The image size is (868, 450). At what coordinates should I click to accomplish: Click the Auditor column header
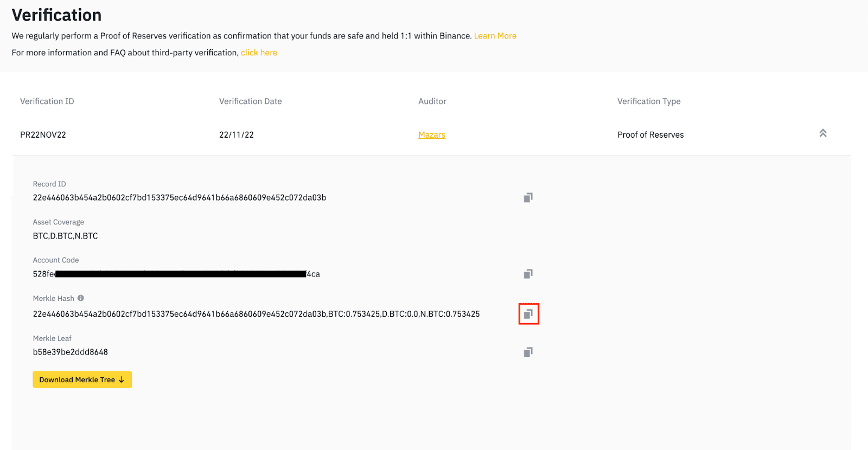point(432,101)
